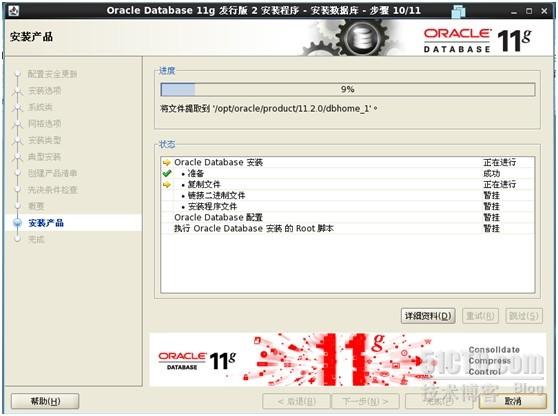Select the 创建产品清单 step in sidebar
Image resolution: width=558 pixels, height=416 pixels.
point(52,173)
